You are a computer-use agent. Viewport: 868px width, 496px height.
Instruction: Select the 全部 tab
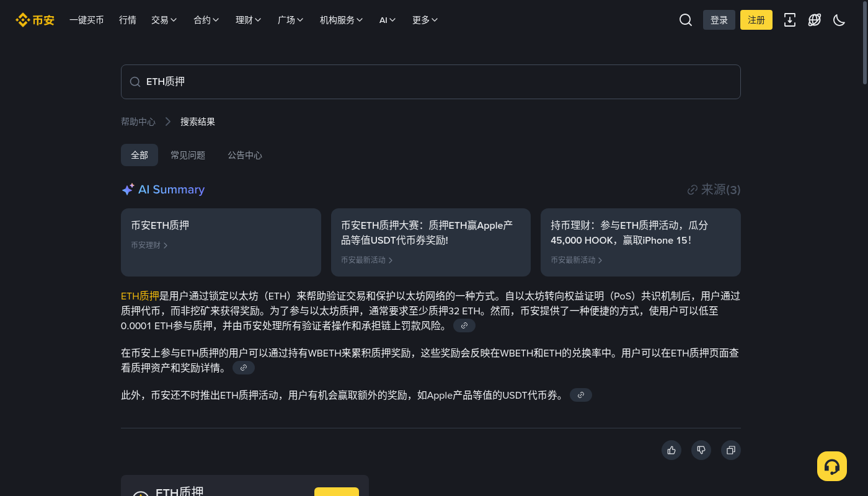point(139,155)
